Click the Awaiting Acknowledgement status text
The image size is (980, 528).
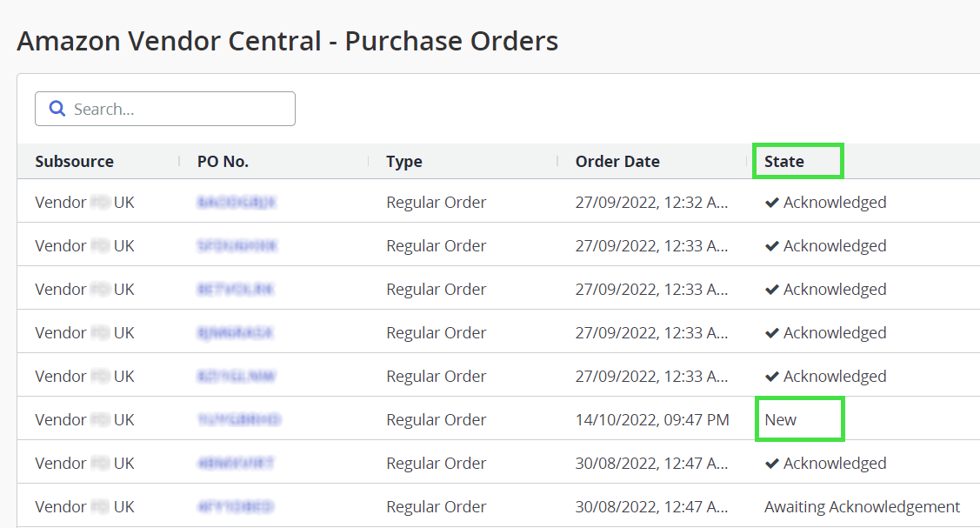[862, 507]
